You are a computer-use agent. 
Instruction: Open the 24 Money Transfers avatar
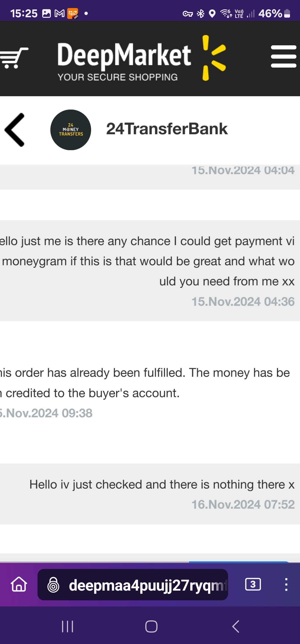pos(71,130)
